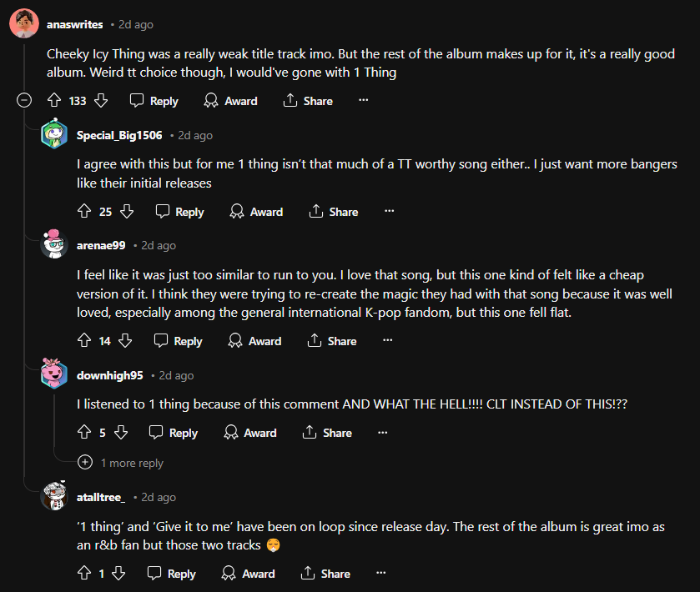Downvote atalltree_'s reply
Viewport: 700px width, 592px height.
(x=118, y=574)
